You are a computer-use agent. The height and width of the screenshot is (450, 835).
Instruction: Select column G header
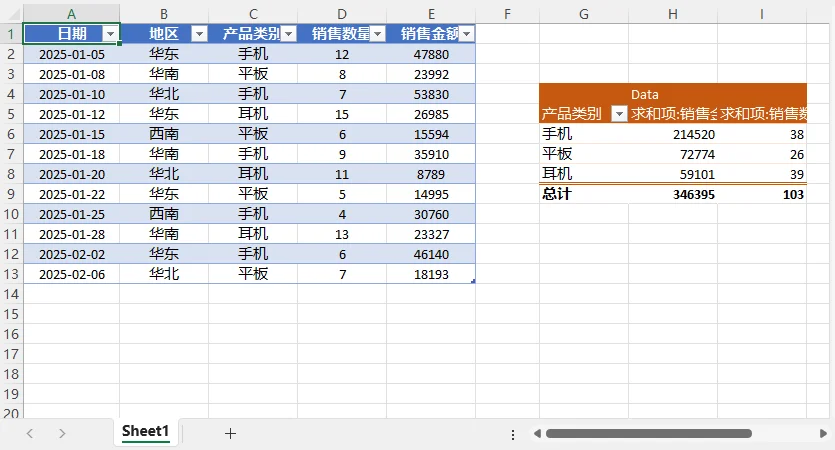point(584,14)
